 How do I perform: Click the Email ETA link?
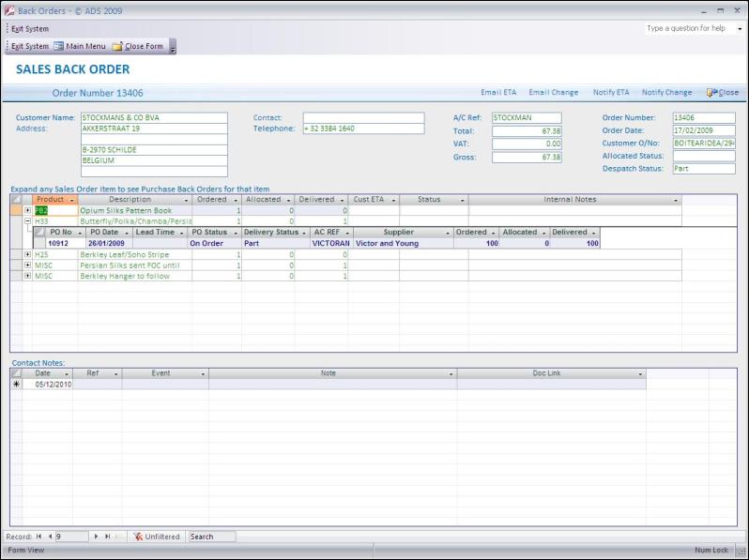498,93
